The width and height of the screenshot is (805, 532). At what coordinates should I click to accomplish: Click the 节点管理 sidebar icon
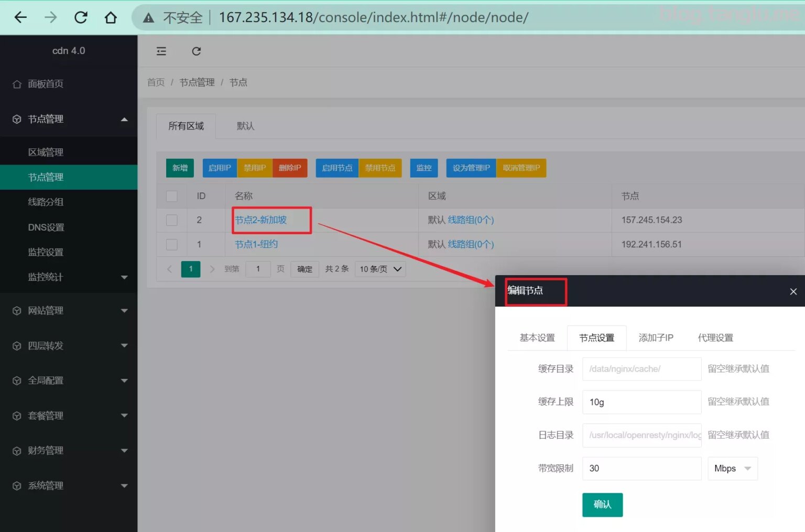click(x=16, y=119)
